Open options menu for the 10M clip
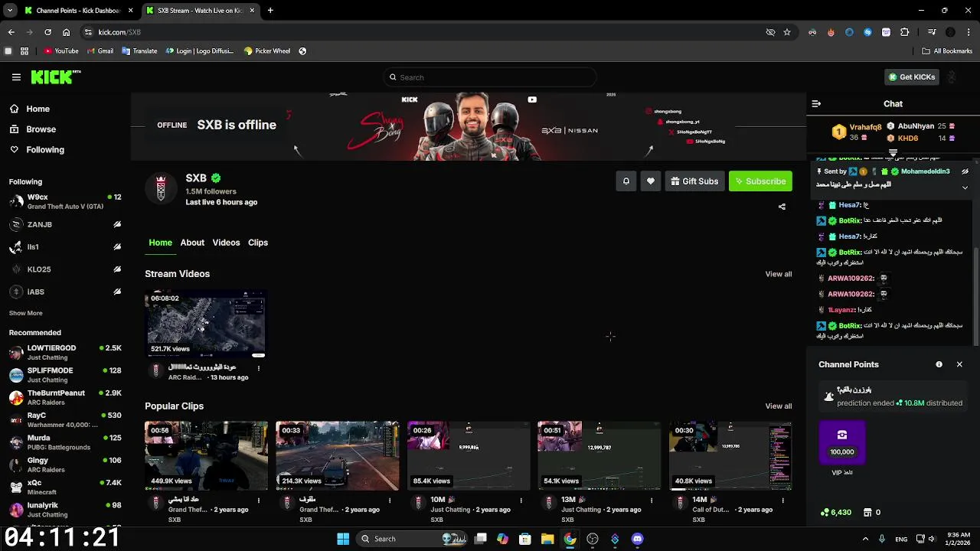The width and height of the screenshot is (980, 551). [521, 500]
